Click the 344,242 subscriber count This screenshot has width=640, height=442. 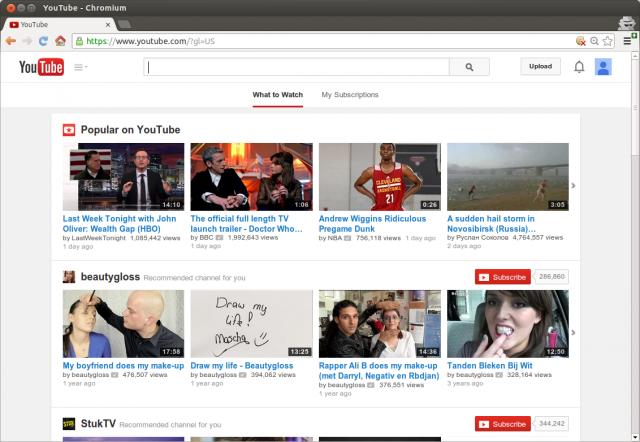551,424
